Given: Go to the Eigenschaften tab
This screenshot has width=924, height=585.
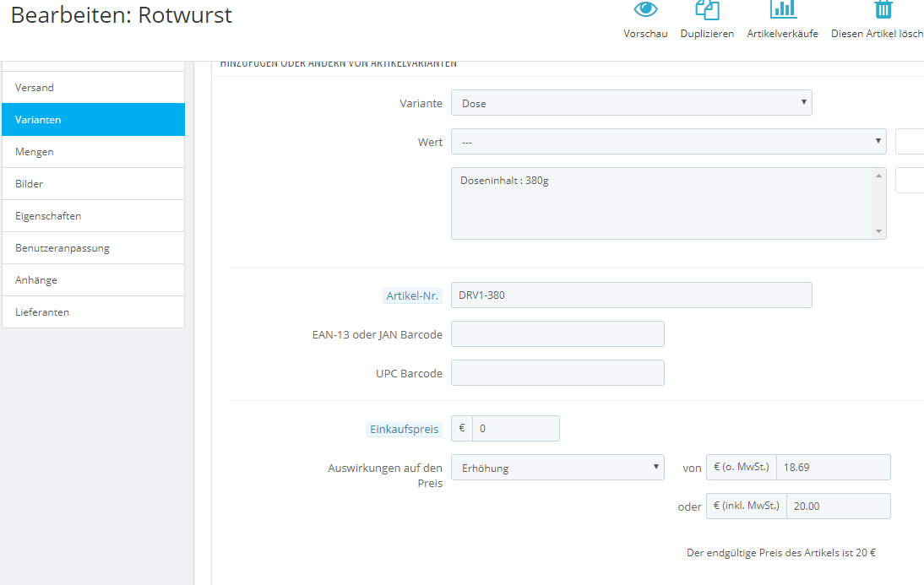Looking at the screenshot, I should tap(93, 216).
